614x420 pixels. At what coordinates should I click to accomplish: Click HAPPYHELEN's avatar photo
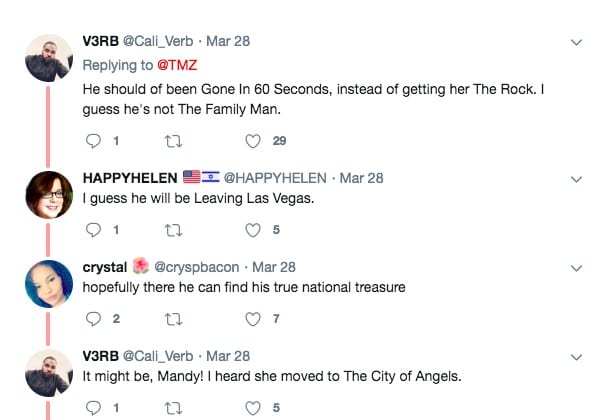48,192
